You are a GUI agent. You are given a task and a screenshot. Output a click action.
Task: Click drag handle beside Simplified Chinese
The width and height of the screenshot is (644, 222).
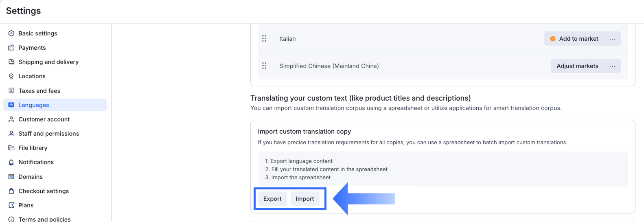(x=264, y=66)
